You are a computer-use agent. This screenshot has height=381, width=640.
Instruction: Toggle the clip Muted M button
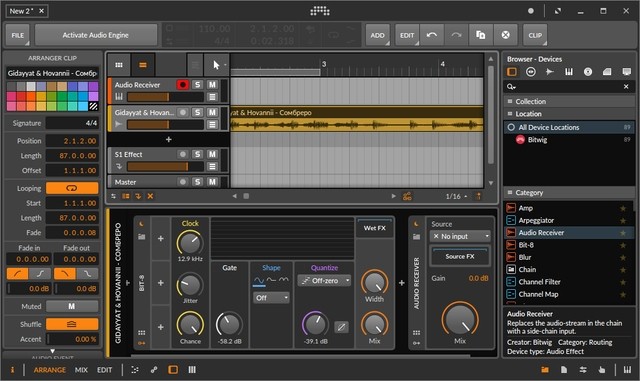[x=72, y=306]
